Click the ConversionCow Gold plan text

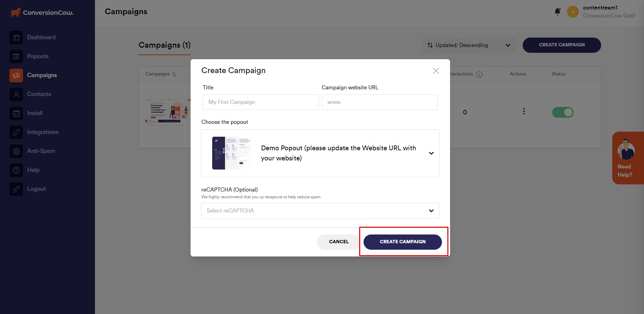coord(609,16)
